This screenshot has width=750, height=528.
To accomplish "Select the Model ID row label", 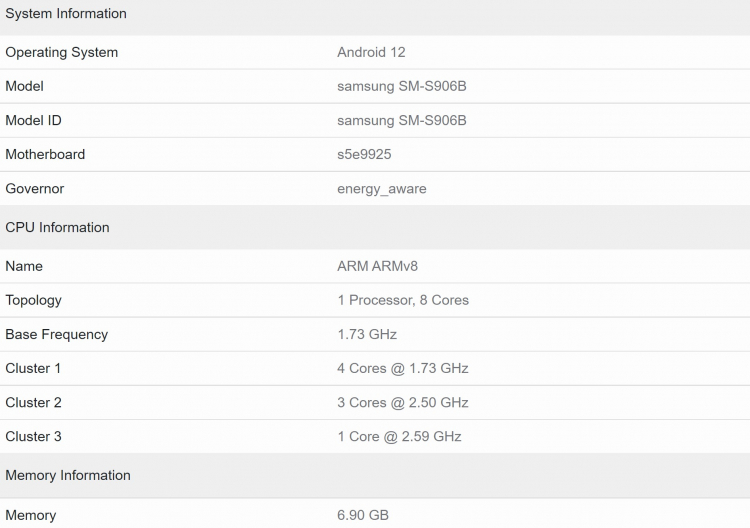I will (33, 120).
